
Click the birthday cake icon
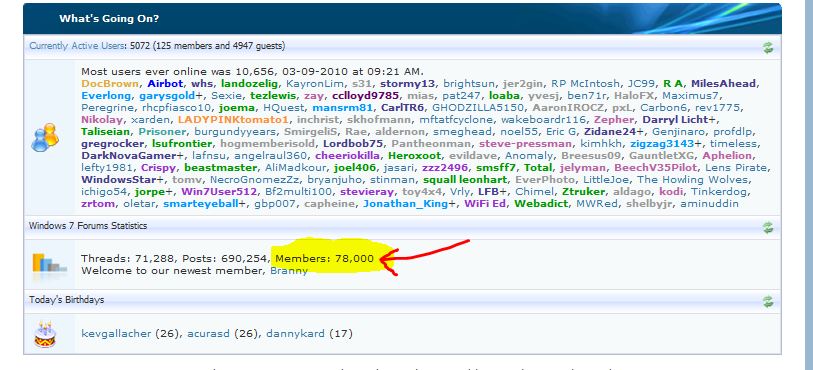tap(45, 334)
